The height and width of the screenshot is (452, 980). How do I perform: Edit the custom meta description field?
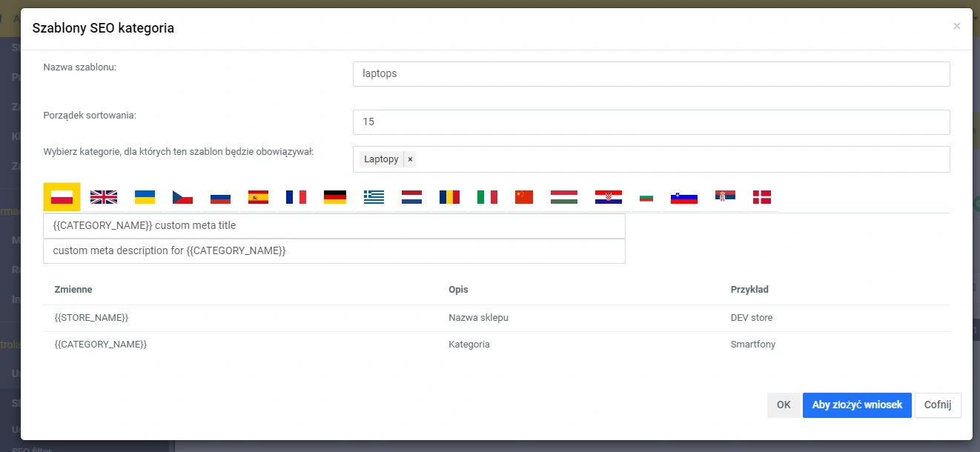pos(334,251)
